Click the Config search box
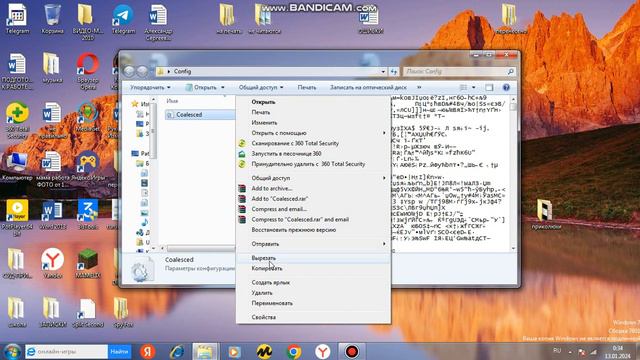640x360 pixels. pos(459,71)
